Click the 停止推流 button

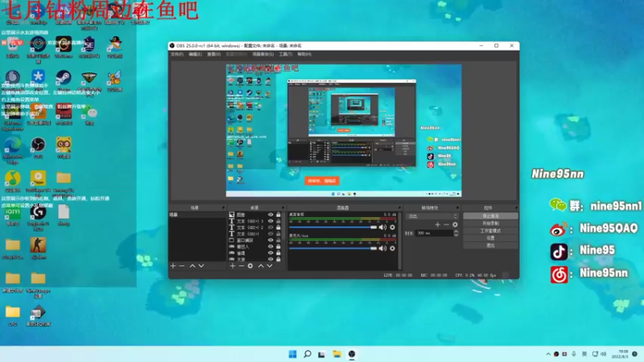point(490,216)
